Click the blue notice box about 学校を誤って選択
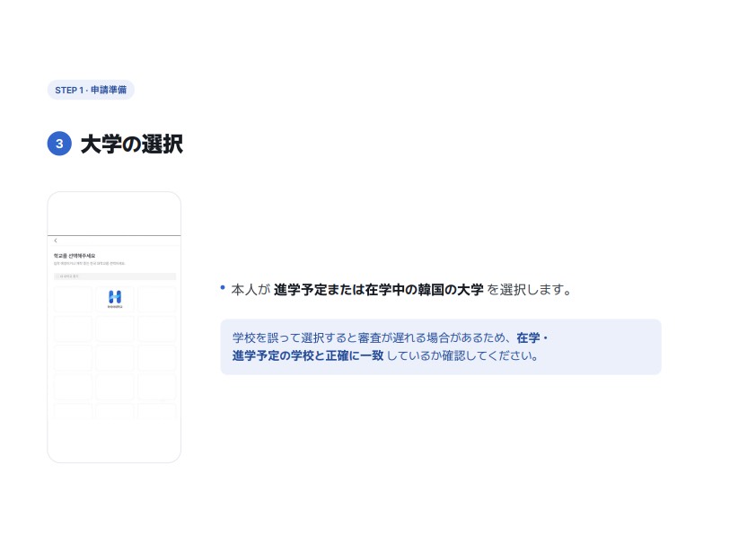 [441, 347]
